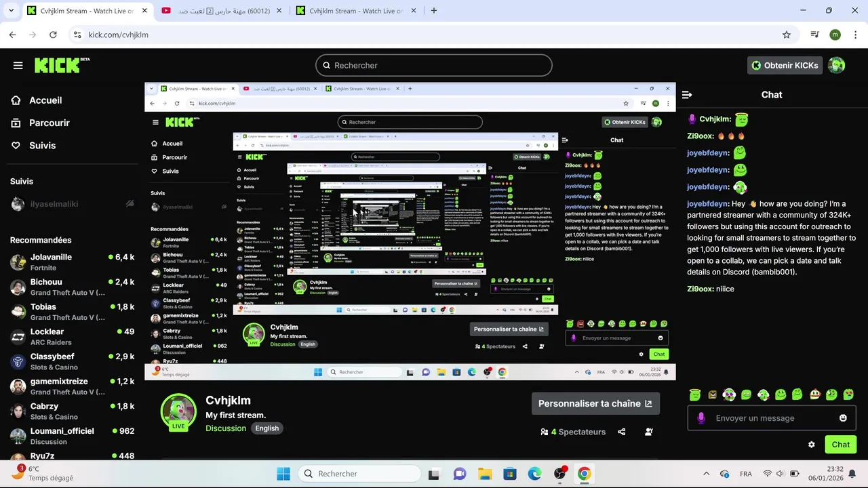Click the share icon beside Spectateurs
This screenshot has width=868, height=488.
coord(622,432)
